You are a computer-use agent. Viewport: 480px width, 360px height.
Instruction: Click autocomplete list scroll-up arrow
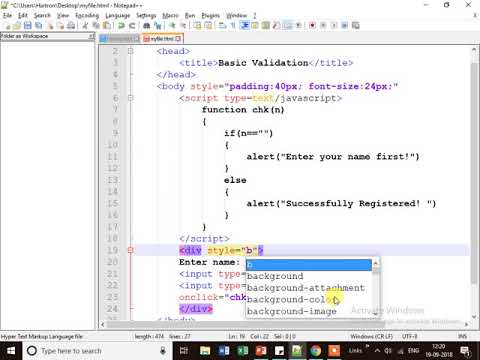coord(376,263)
